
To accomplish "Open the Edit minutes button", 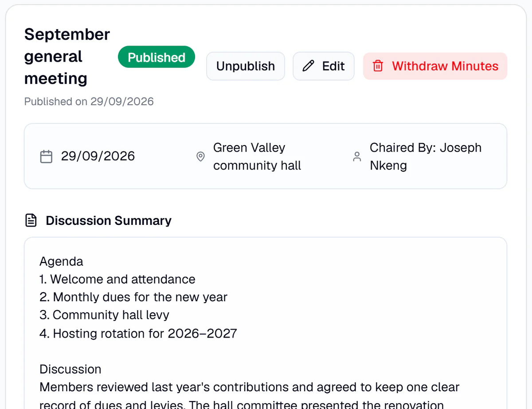I will point(324,66).
